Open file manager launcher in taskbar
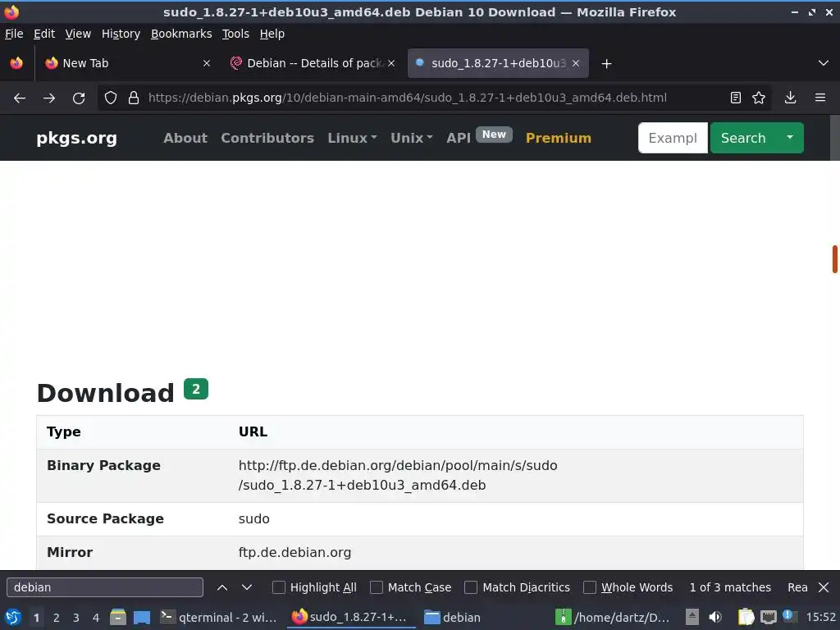 [x=118, y=617]
